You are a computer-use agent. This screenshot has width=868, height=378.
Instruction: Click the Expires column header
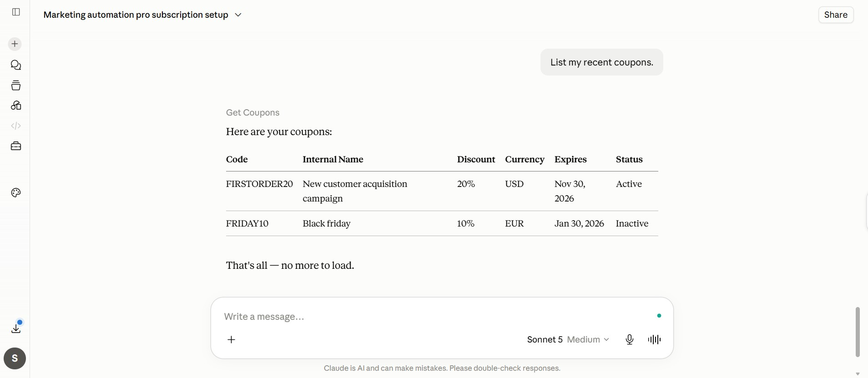[570, 159]
